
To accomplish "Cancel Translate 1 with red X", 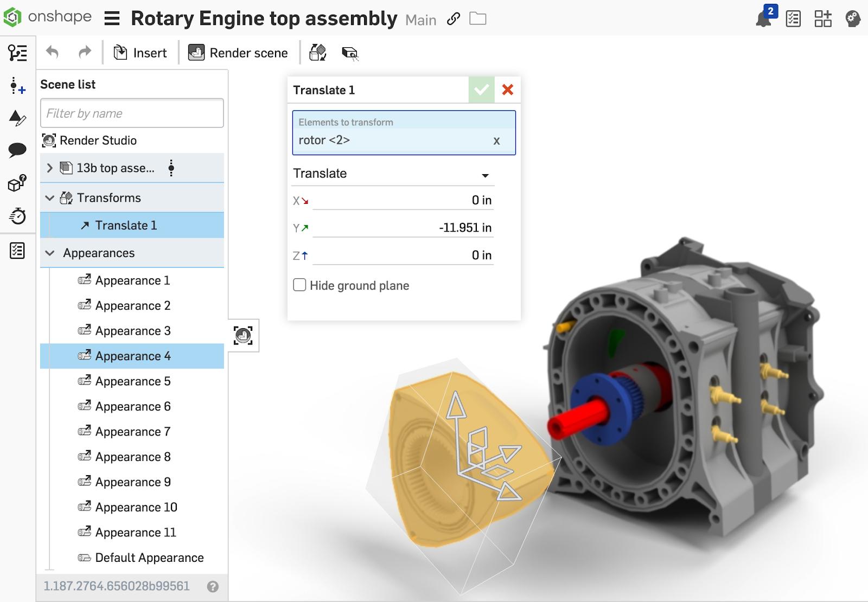I will [x=508, y=90].
